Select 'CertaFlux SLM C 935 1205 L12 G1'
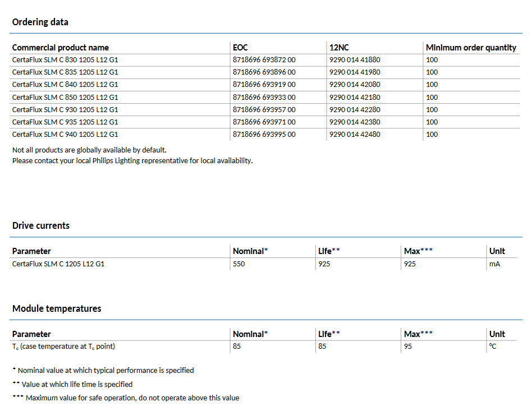This screenshot has width=532, height=420. click(x=65, y=122)
